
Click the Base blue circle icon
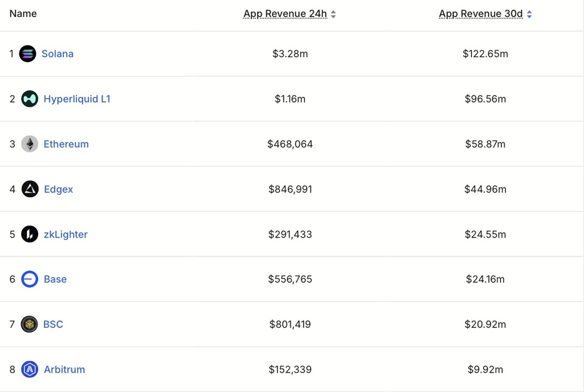click(30, 279)
